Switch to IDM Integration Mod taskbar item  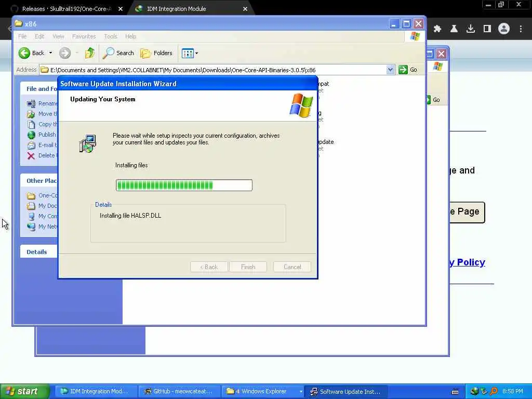click(x=96, y=392)
